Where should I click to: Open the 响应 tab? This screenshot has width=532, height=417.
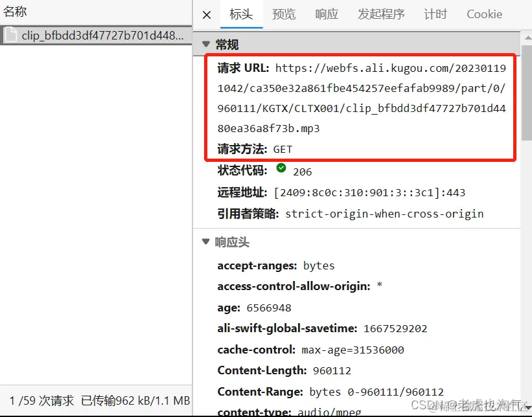(327, 14)
